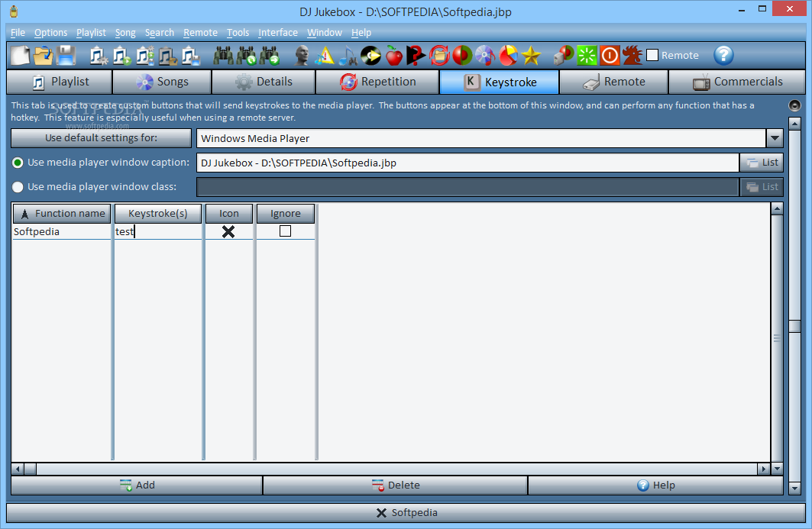Image resolution: width=812 pixels, height=529 pixels.
Task: Click the orange power button icon
Action: [x=610, y=56]
